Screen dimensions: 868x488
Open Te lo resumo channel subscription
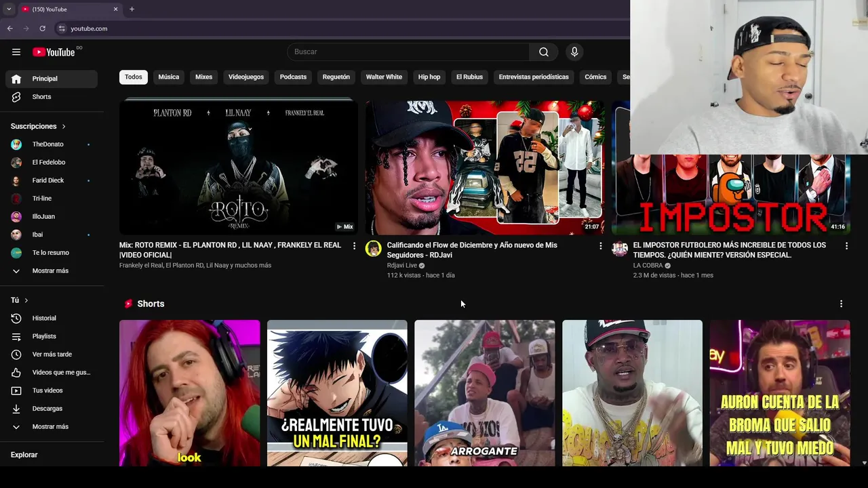(x=52, y=253)
